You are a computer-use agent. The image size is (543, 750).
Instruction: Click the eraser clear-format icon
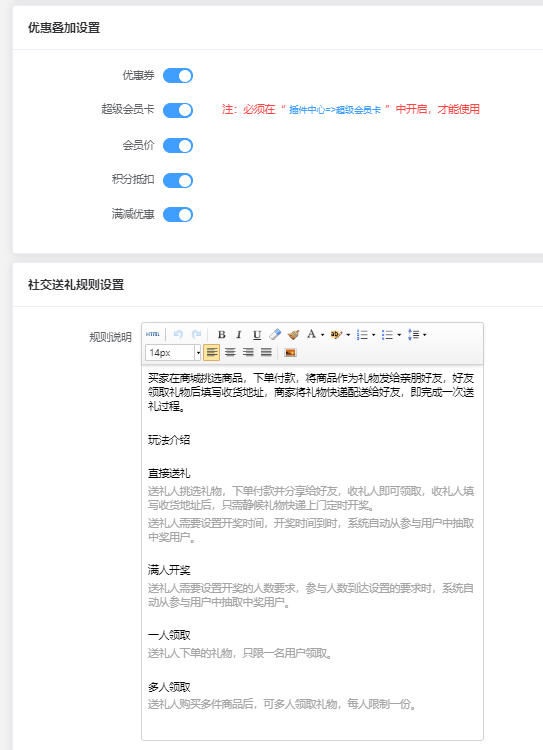[275, 334]
